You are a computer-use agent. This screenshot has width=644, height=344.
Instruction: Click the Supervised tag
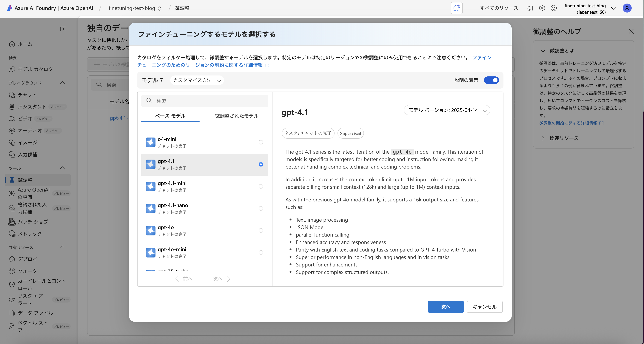350,133
